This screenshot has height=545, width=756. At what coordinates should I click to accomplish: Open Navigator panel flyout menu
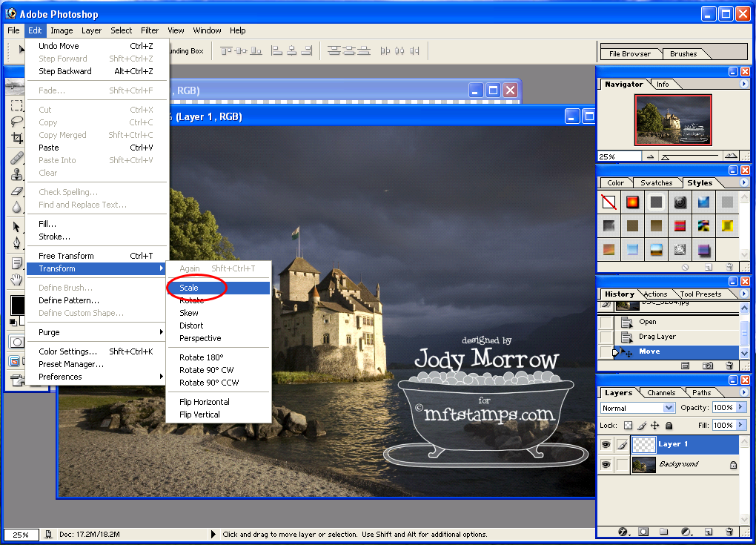[743, 84]
